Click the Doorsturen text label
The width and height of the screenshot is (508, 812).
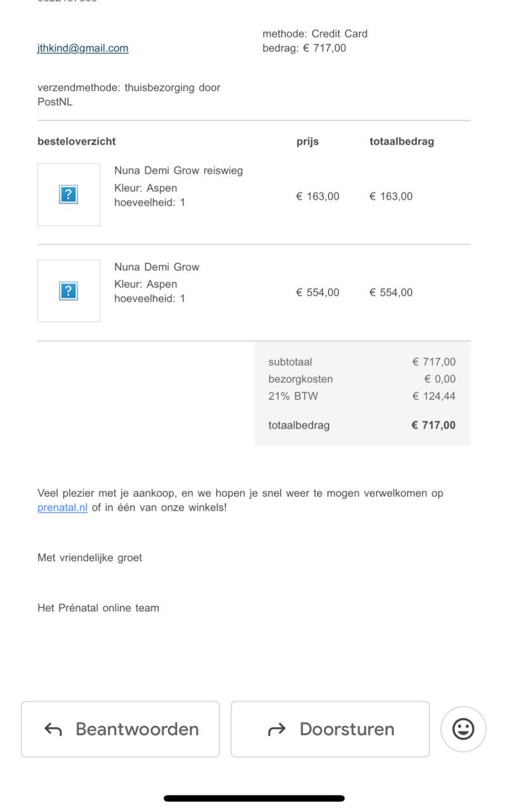tap(347, 730)
